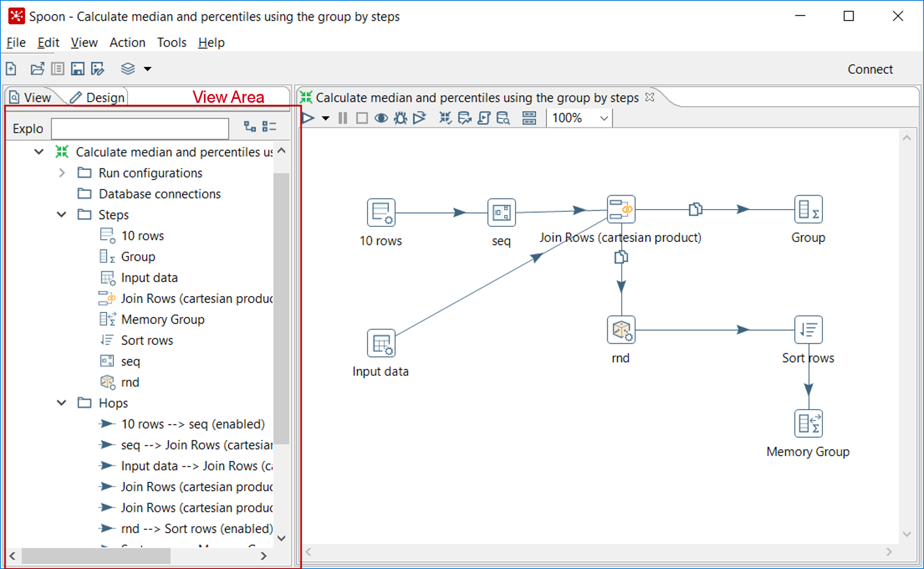This screenshot has width=924, height=569.
Task: Click the collapse all tree icon
Action: click(x=269, y=127)
